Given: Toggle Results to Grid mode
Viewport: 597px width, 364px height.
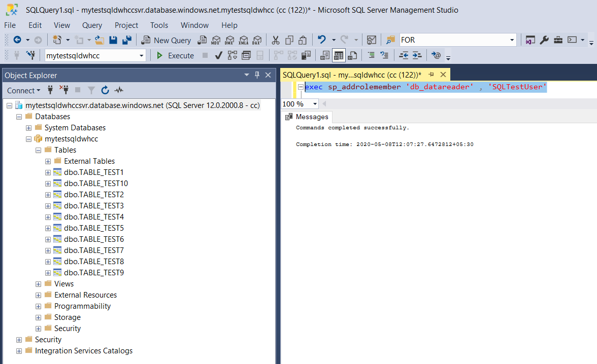Looking at the screenshot, I should [338, 56].
